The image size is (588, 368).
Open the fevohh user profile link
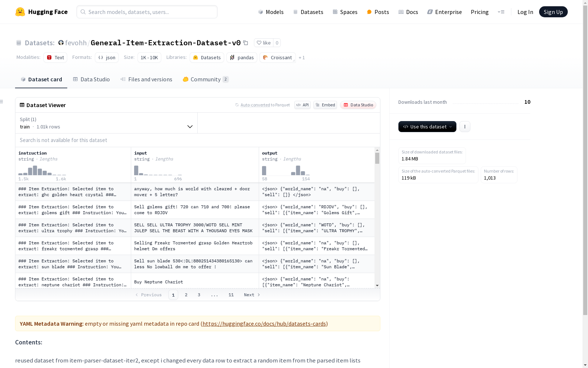pos(76,43)
